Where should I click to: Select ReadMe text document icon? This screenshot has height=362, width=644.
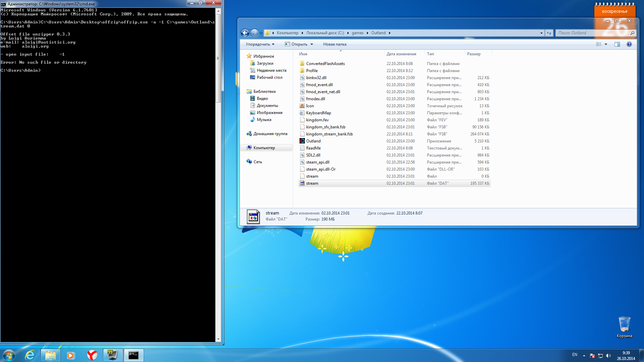coord(302,148)
